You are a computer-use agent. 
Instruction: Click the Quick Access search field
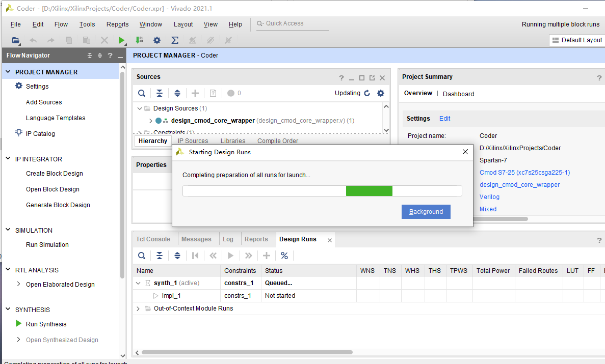point(293,23)
